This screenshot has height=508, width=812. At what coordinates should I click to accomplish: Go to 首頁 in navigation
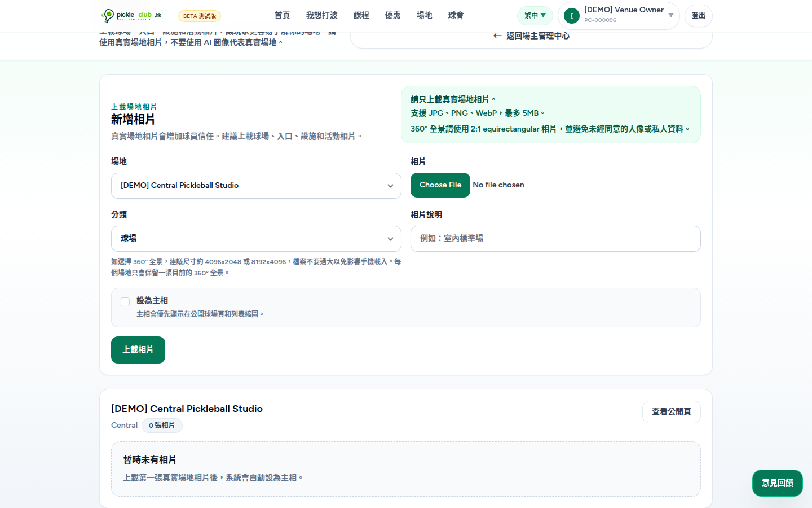point(282,16)
